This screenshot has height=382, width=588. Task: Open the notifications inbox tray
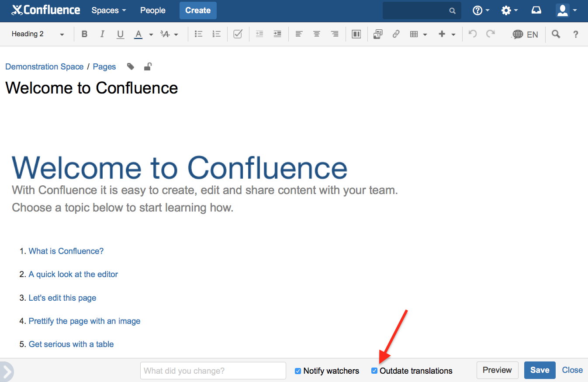[536, 10]
